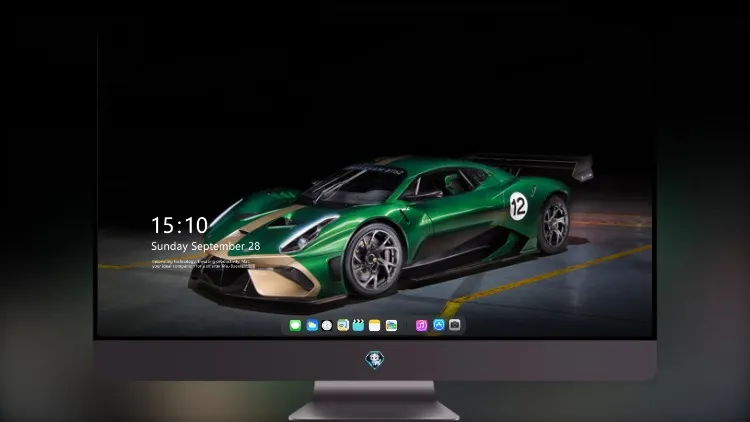Screen dimensions: 750x422
Task: Launch the clapperboard video app
Action: (358, 325)
